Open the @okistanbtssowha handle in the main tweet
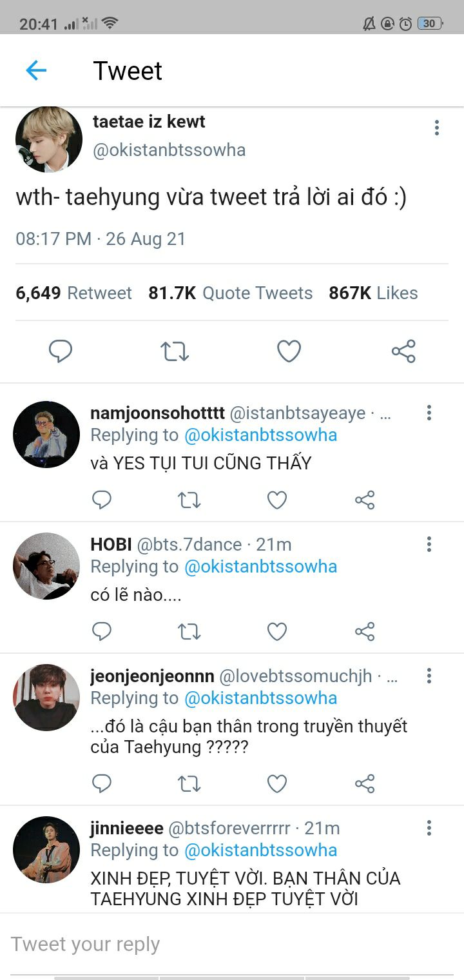The image size is (464, 980). click(x=169, y=150)
